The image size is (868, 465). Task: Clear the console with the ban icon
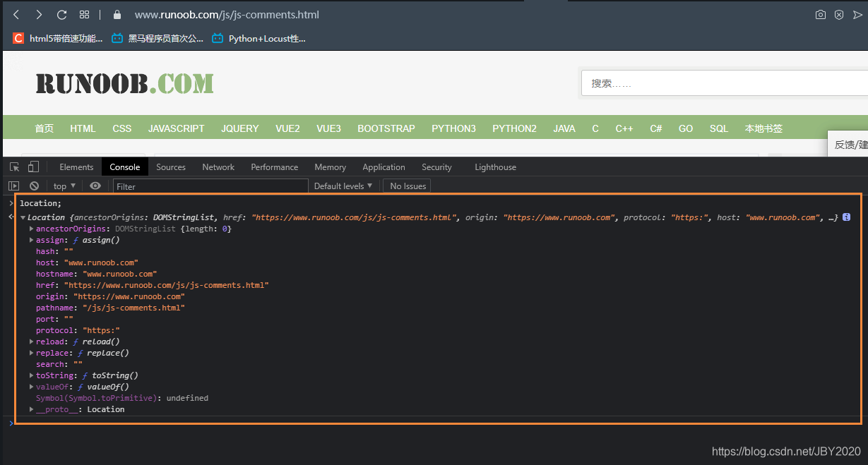[34, 186]
